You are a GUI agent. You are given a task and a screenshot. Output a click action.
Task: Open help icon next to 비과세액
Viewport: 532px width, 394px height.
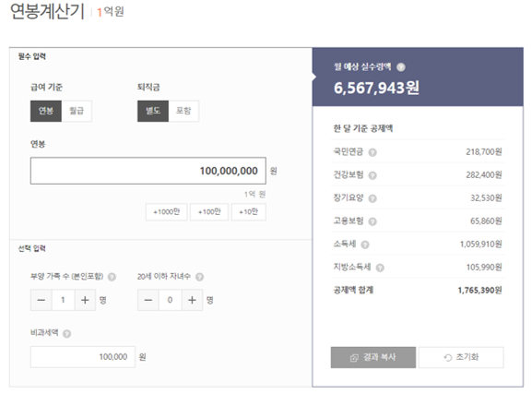click(x=67, y=334)
